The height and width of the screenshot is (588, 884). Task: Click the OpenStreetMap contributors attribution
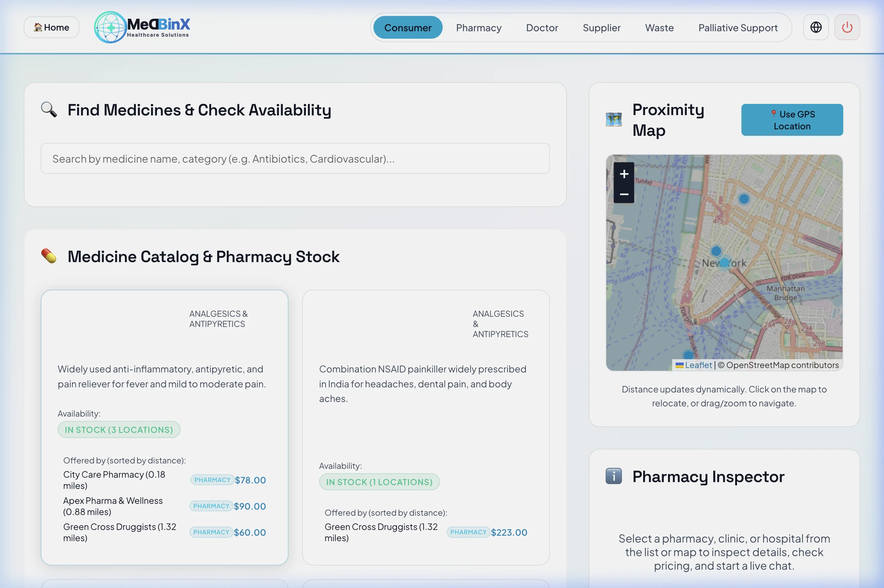click(x=778, y=365)
